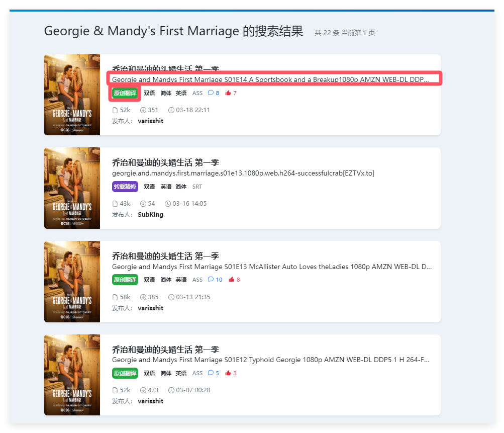Click the clock icon beside 03-13 21:35

coord(171,297)
